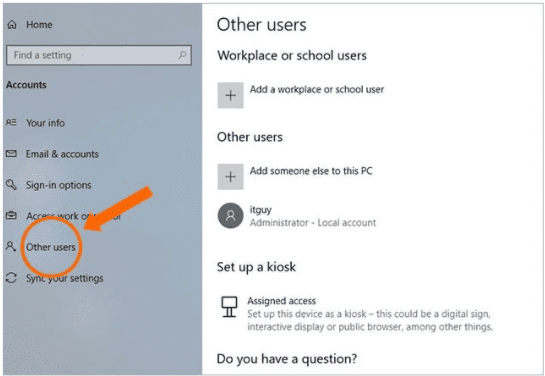This screenshot has width=545, height=376.
Task: Select Other users in the sidebar
Action: click(x=51, y=247)
